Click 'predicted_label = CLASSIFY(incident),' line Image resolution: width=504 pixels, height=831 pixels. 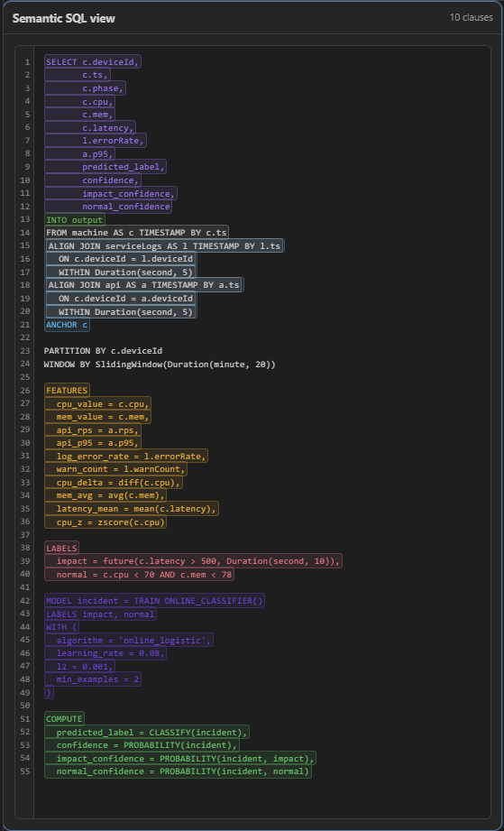click(147, 732)
